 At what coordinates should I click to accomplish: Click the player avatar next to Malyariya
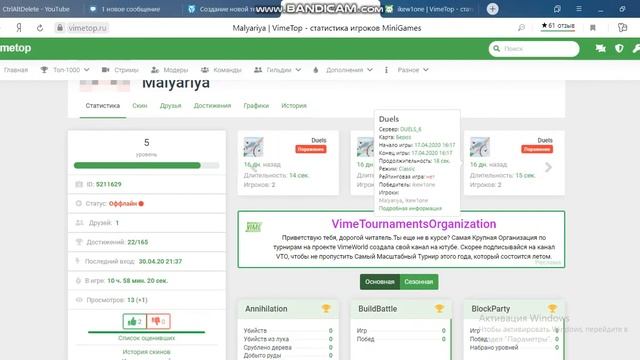pos(105,85)
